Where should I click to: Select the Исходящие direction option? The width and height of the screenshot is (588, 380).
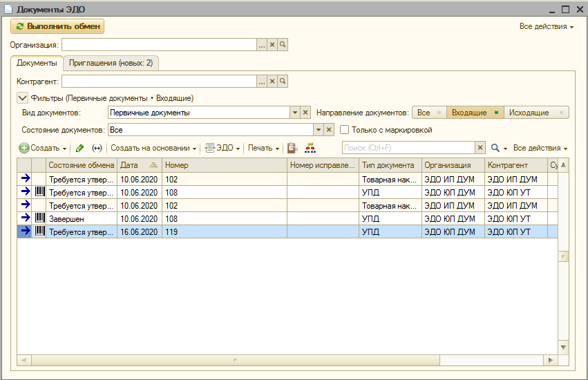click(x=536, y=113)
